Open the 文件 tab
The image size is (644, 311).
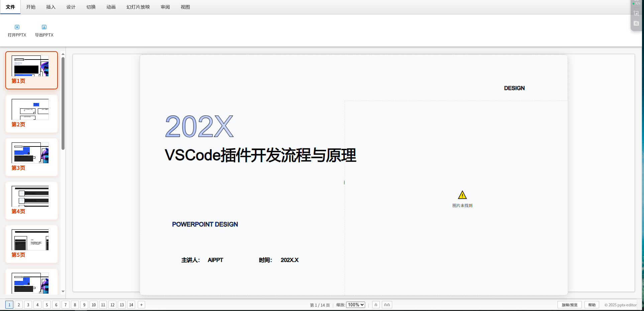pos(10,7)
